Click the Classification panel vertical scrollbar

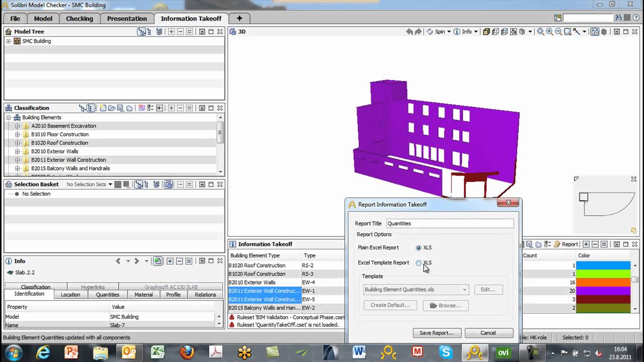(x=220, y=144)
